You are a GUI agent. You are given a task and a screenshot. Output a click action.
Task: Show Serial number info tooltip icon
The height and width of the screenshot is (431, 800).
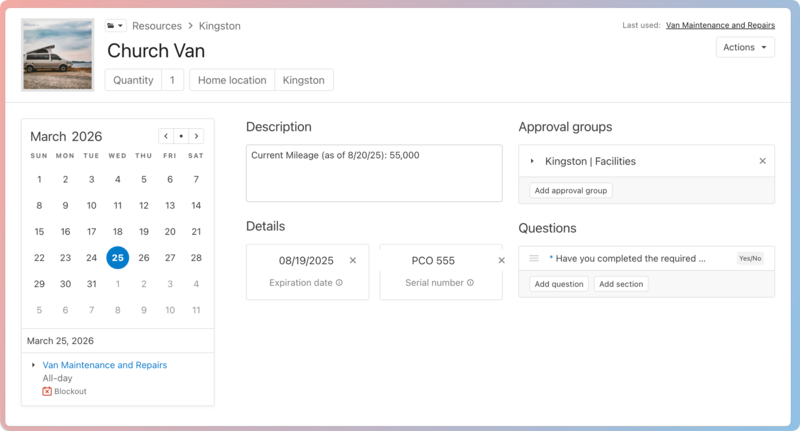pos(470,283)
